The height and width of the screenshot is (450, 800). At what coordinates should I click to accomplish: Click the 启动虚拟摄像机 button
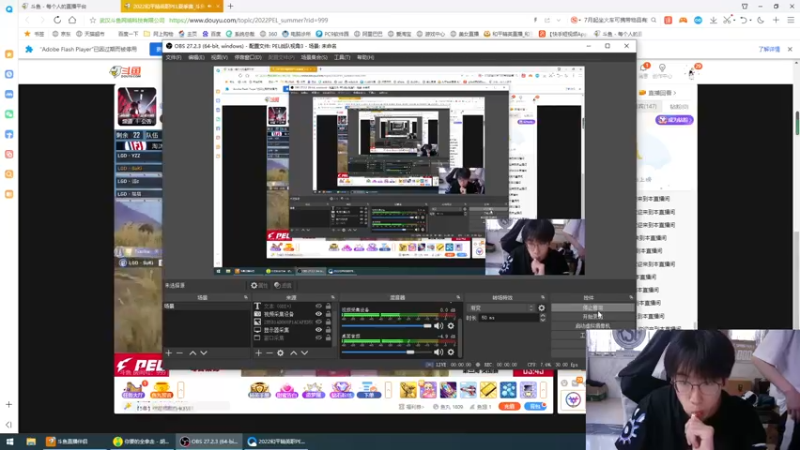click(592, 326)
